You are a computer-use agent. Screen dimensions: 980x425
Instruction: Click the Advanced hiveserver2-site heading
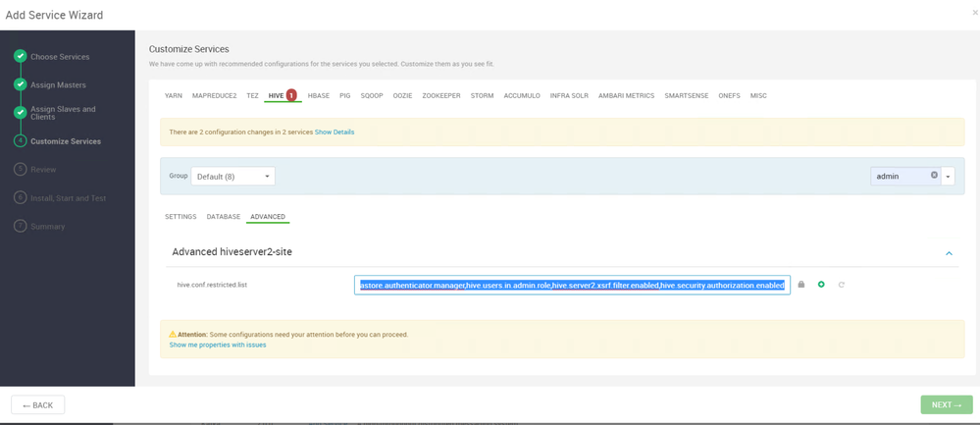pyautogui.click(x=232, y=252)
